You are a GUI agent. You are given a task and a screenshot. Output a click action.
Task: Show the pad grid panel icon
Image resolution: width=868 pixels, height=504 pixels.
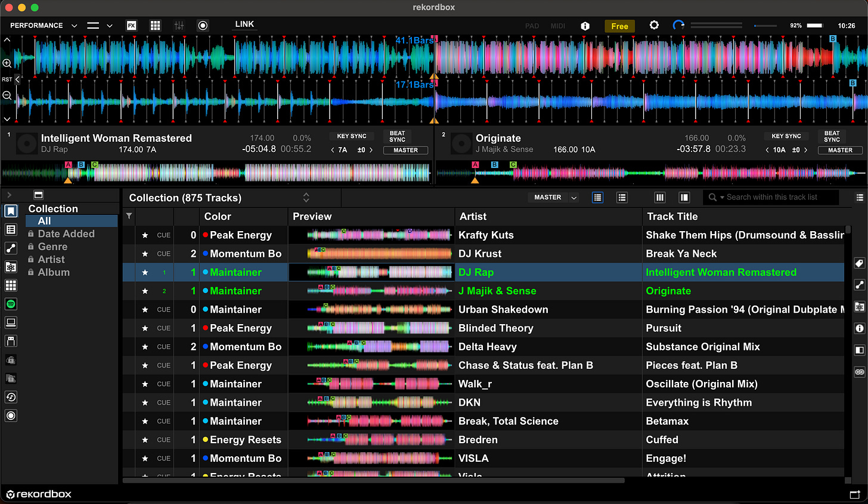[155, 26]
